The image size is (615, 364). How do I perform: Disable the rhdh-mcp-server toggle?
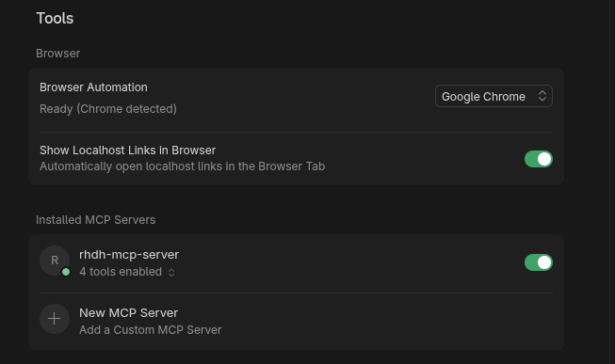tap(538, 262)
